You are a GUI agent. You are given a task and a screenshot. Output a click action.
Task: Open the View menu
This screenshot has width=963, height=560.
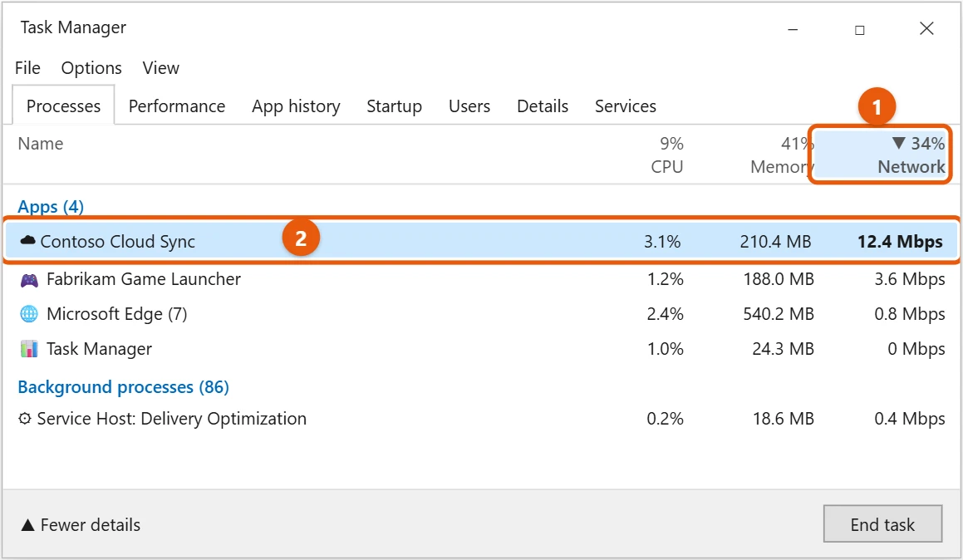(161, 68)
